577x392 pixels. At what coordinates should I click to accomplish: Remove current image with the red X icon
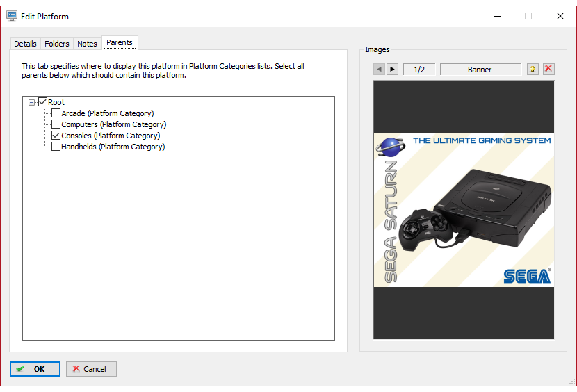(548, 69)
